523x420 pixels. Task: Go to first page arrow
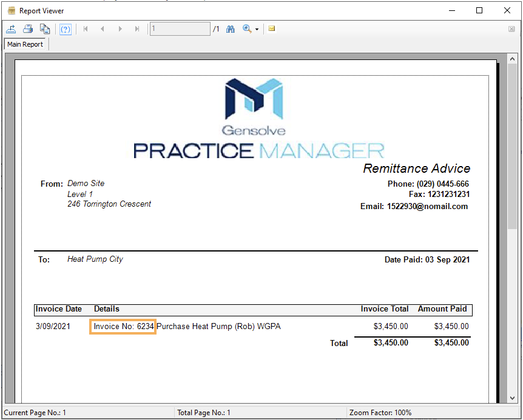[86, 29]
